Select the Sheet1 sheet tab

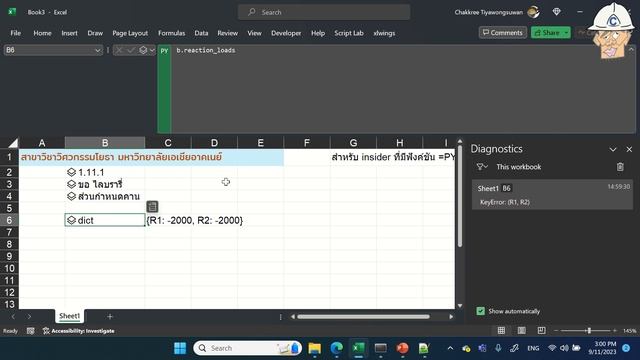point(69,316)
